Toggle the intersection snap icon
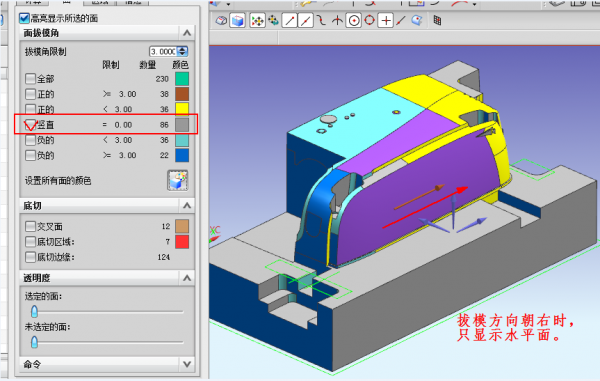This screenshot has height=381, width=600. [x=337, y=20]
